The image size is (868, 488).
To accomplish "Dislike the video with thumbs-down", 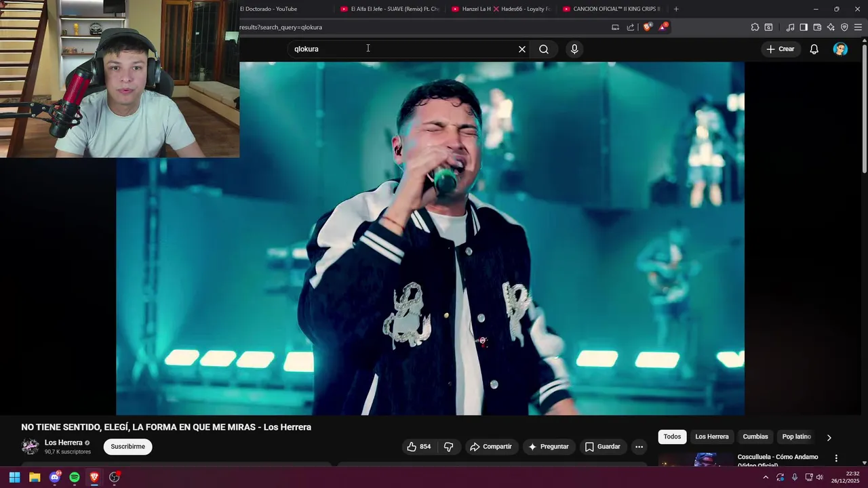I will (448, 447).
